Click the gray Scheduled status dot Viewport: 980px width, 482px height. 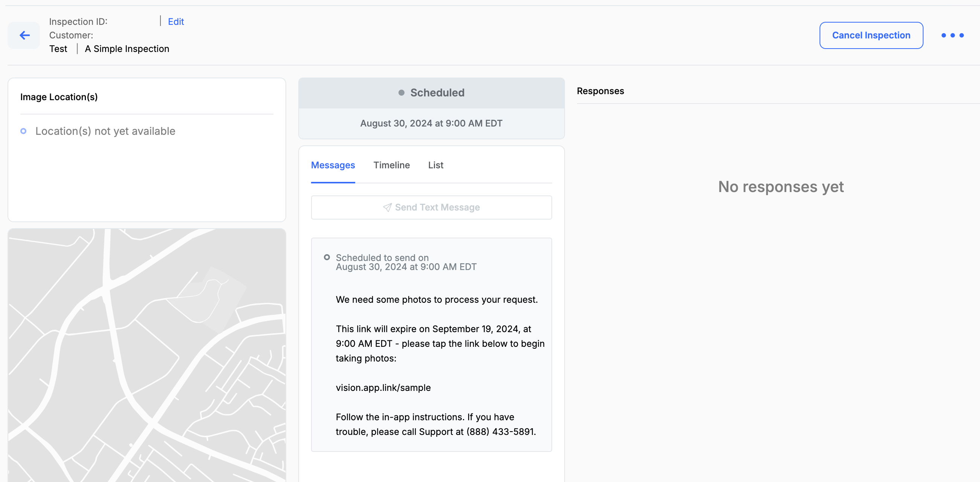click(x=401, y=92)
